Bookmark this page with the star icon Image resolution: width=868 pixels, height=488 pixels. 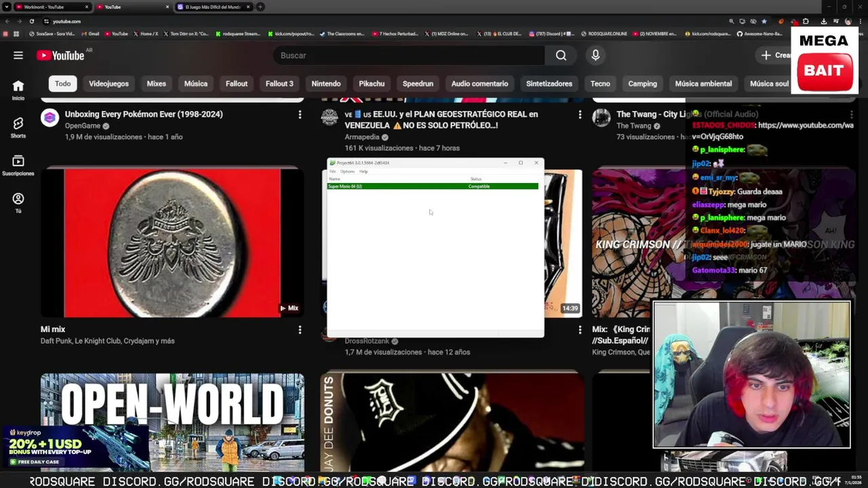(764, 21)
